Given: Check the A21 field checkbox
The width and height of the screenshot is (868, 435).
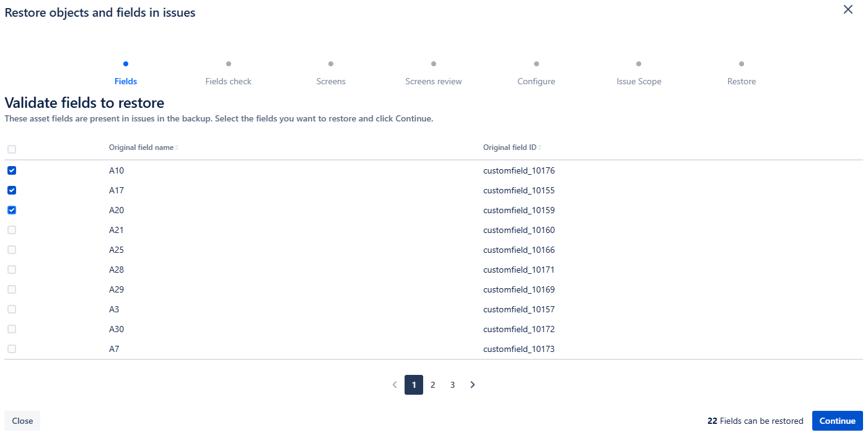Looking at the screenshot, I should pyautogui.click(x=12, y=230).
